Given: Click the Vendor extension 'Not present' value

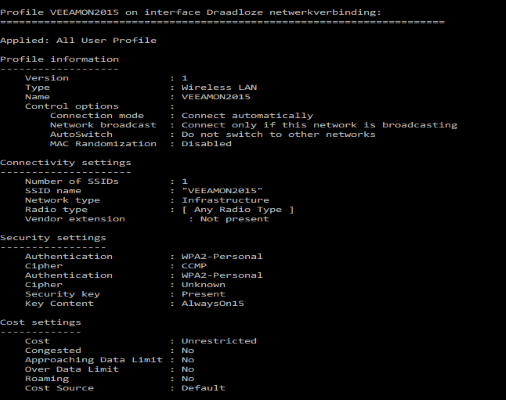Looking at the screenshot, I should pyautogui.click(x=234, y=219).
